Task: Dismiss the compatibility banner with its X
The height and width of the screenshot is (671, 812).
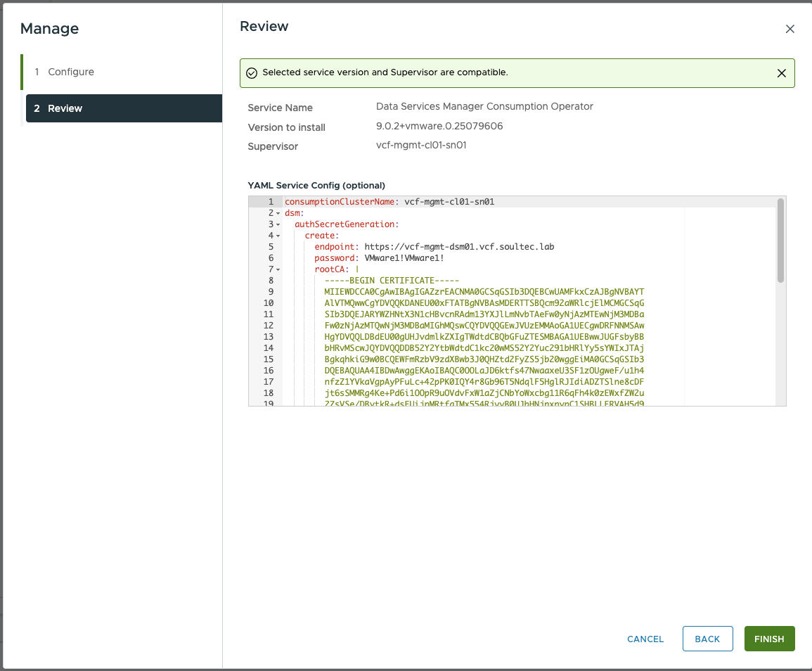Action: 781,72
